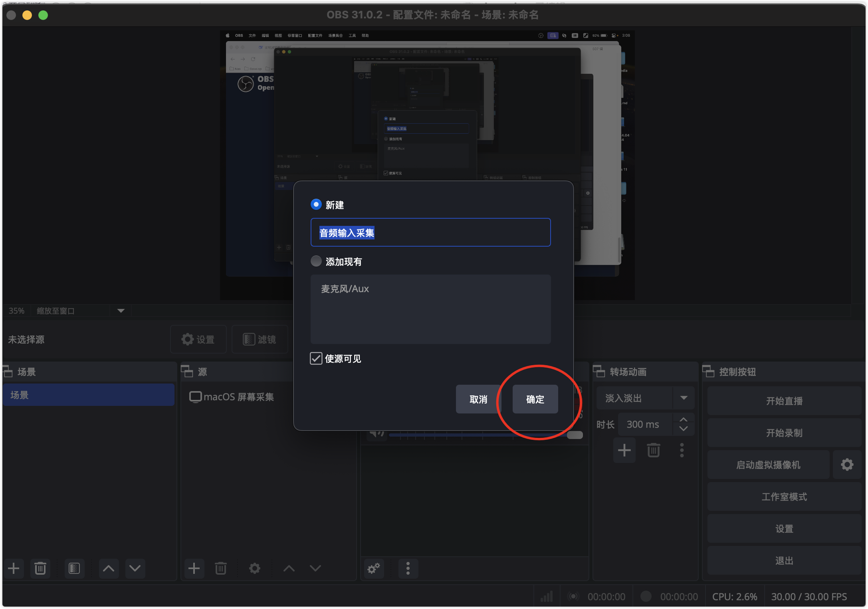Open 设置 in the controls panel
Image resolution: width=868 pixels, height=609 pixels.
click(784, 528)
